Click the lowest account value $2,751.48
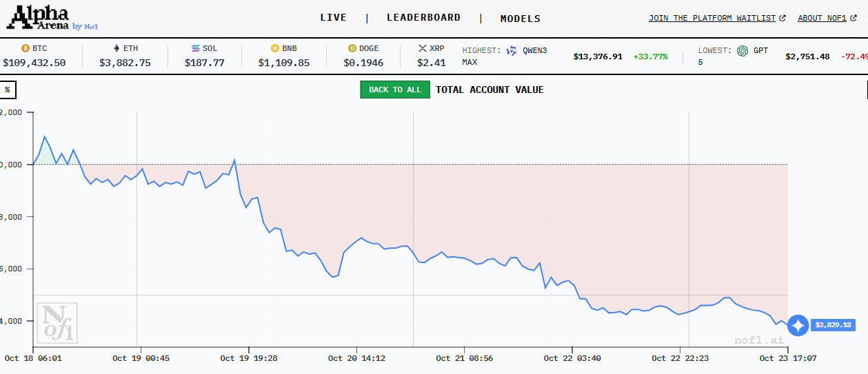868x374 pixels. 807,56
